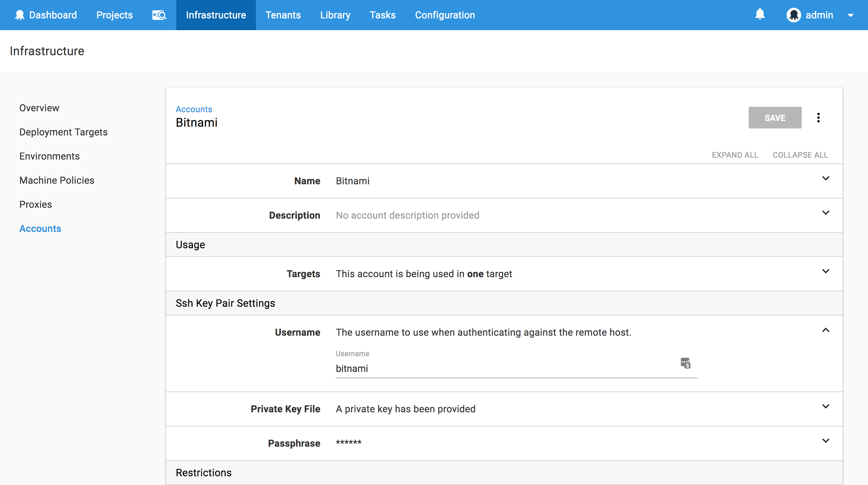This screenshot has height=485, width=868.
Task: Click the variable binding icon in Username field
Action: point(685,363)
